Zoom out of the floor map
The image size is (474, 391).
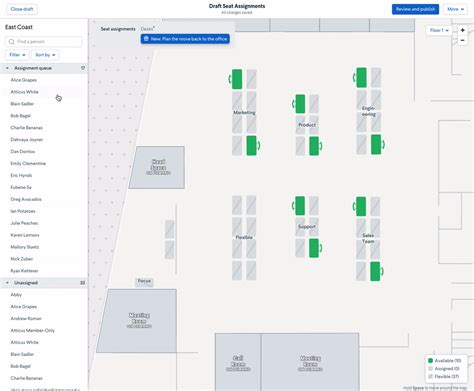[x=462, y=40]
